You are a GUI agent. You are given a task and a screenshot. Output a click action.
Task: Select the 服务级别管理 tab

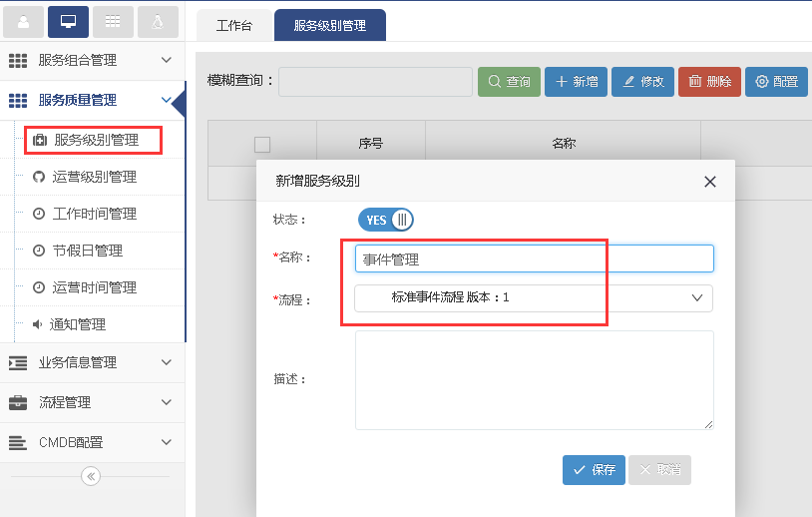(329, 26)
